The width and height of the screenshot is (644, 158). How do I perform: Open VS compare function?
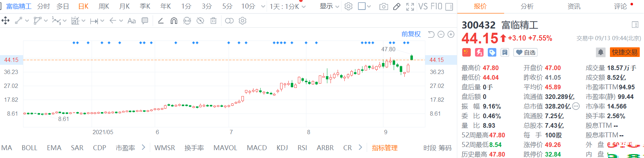point(423,6)
